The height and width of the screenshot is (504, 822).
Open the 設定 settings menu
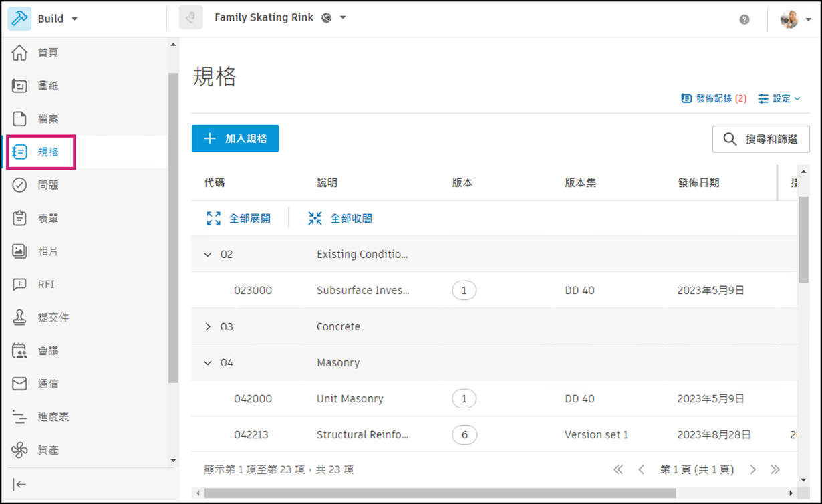point(779,98)
